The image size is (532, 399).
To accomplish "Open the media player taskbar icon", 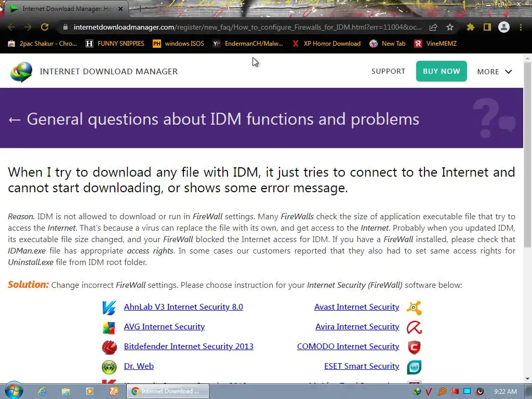I will coord(89,391).
